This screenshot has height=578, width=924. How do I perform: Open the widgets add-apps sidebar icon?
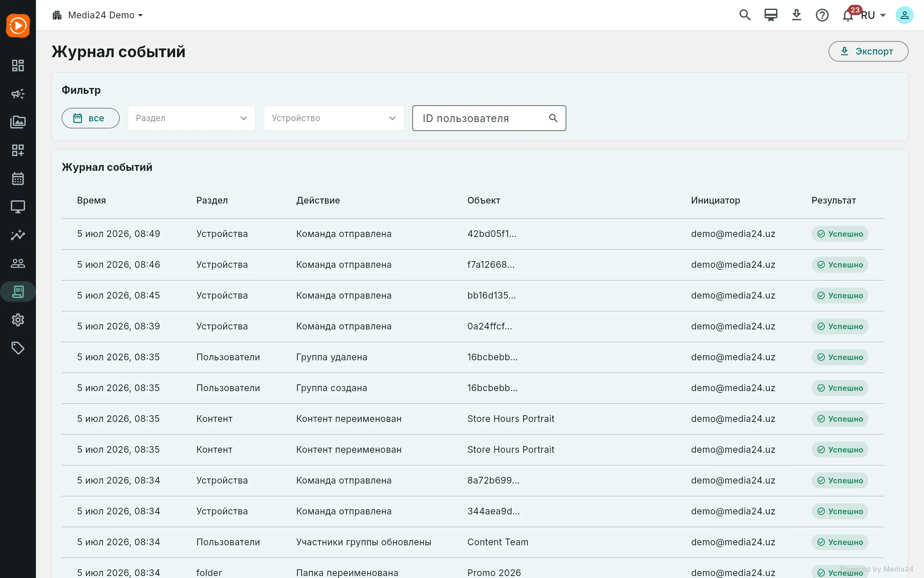coord(18,150)
